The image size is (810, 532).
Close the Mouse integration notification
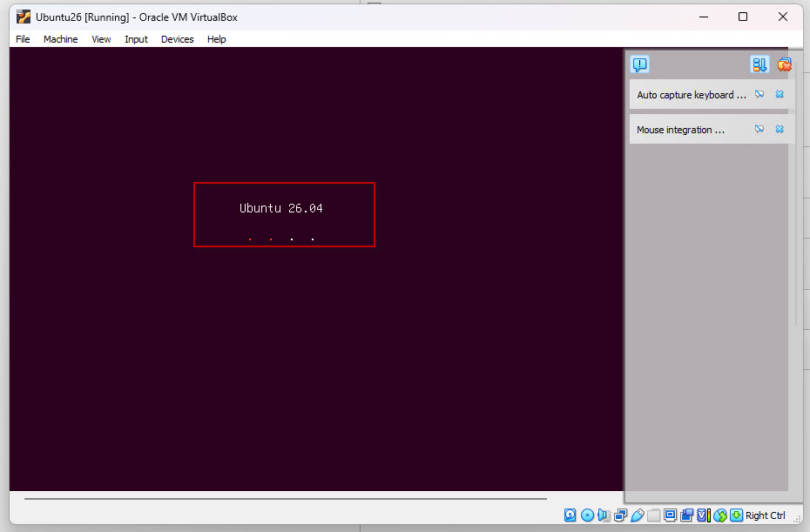780,129
